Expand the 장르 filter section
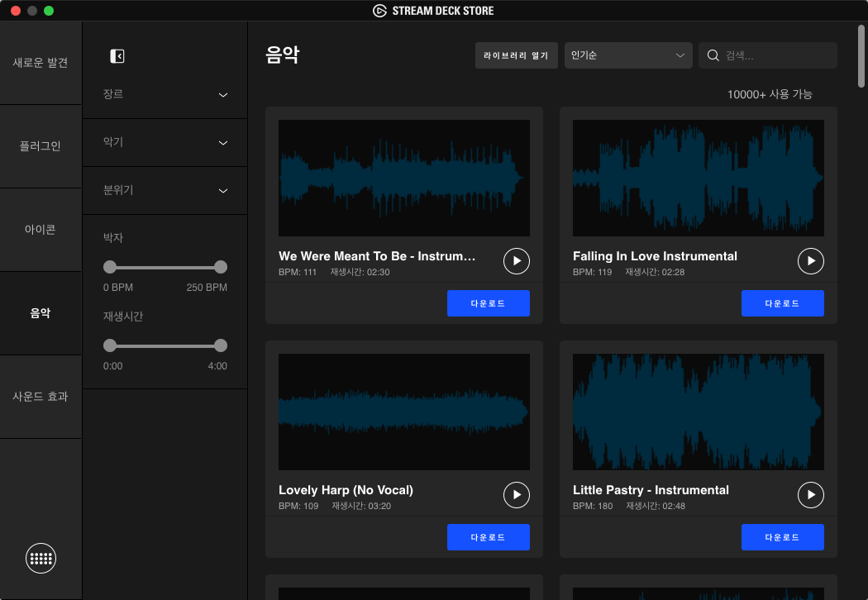This screenshot has width=868, height=600. 165,95
